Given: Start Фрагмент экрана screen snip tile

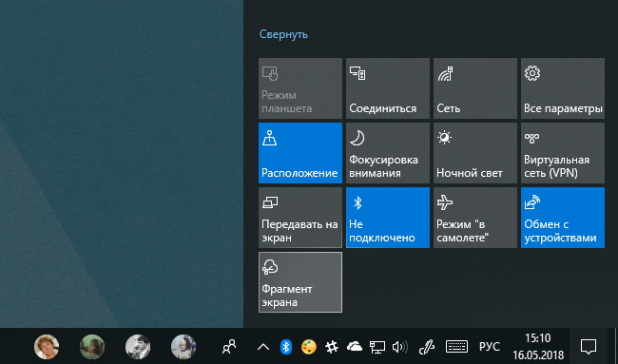Looking at the screenshot, I should 300,282.
